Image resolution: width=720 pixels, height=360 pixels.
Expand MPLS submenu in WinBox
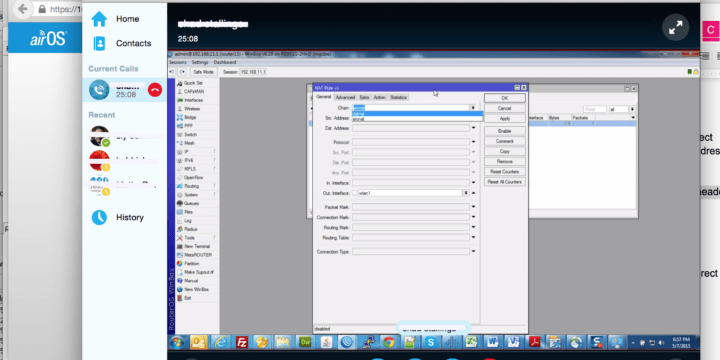(214, 169)
